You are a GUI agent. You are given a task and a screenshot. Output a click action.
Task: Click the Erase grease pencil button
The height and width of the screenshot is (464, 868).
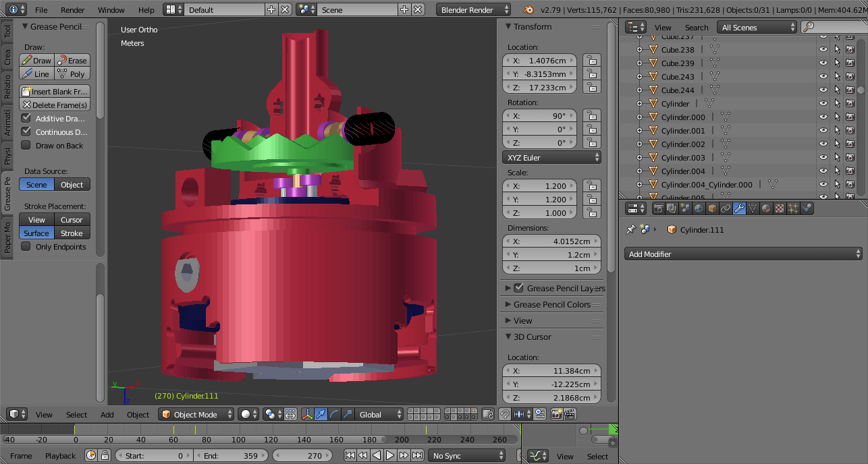point(72,60)
